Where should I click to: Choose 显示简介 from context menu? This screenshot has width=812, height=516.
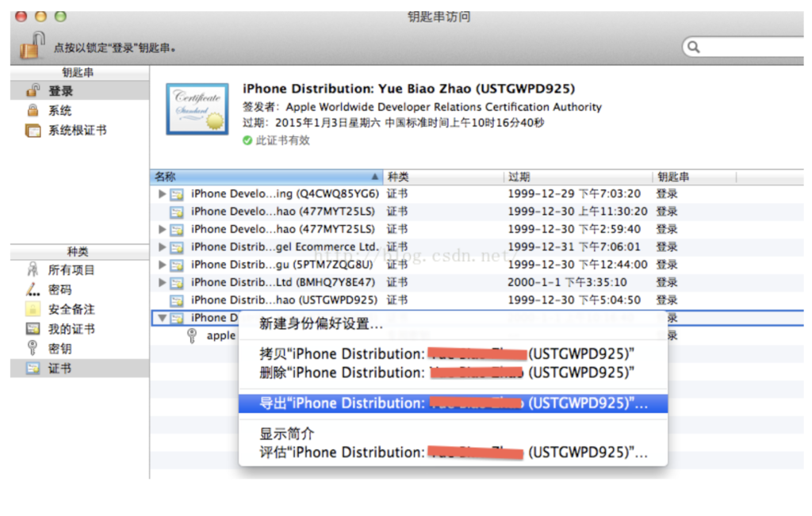453,434
